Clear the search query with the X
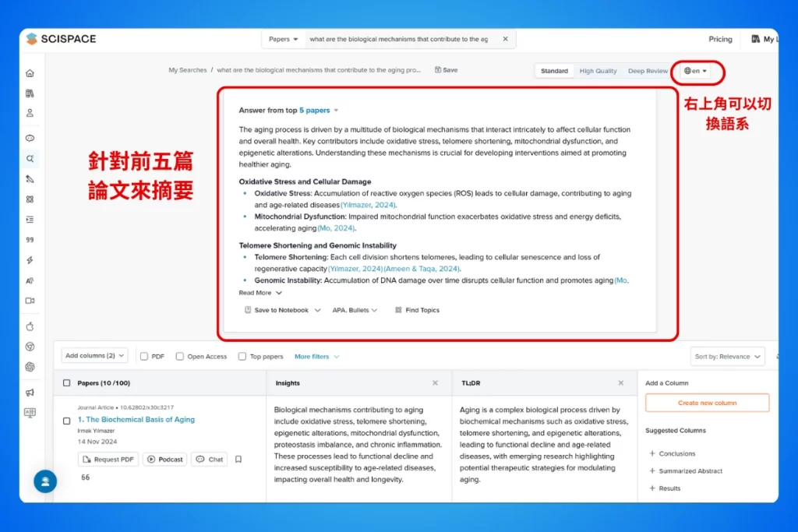Image resolution: width=798 pixels, height=532 pixels. point(505,39)
